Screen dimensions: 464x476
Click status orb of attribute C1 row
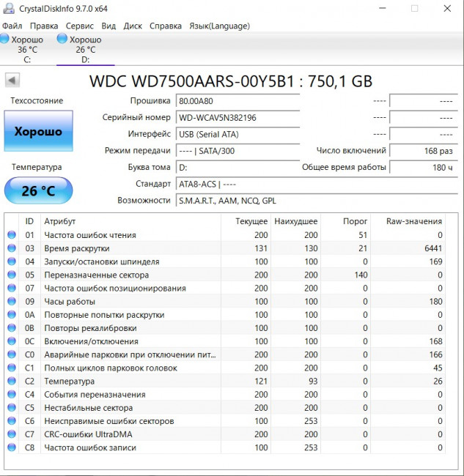pos(12,368)
